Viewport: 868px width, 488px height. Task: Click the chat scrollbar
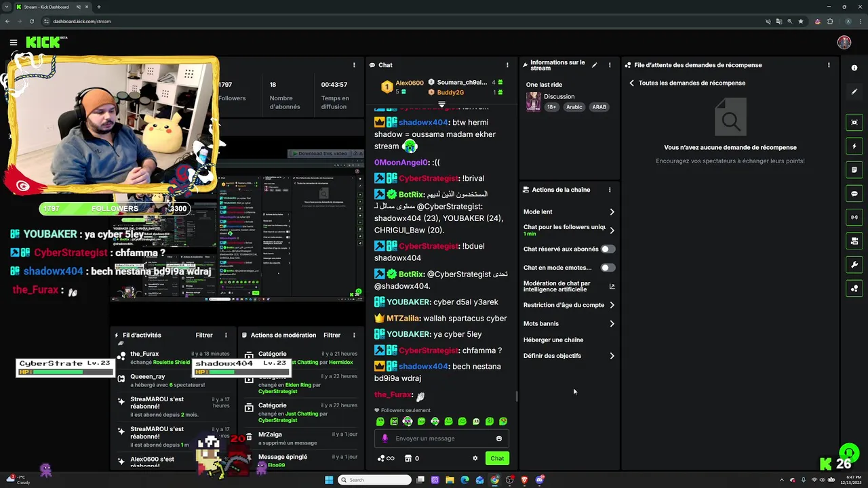[516, 396]
